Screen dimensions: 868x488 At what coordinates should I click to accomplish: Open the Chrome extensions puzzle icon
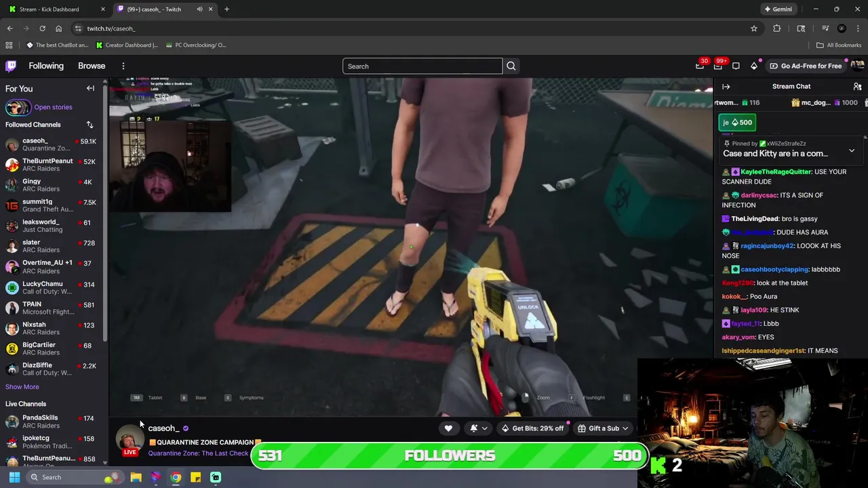pyautogui.click(x=777, y=28)
